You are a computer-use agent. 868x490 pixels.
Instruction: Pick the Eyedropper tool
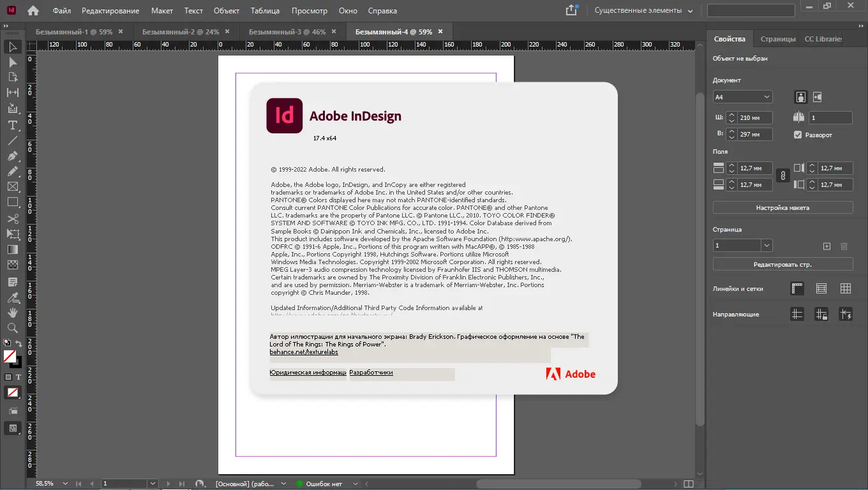(12, 297)
